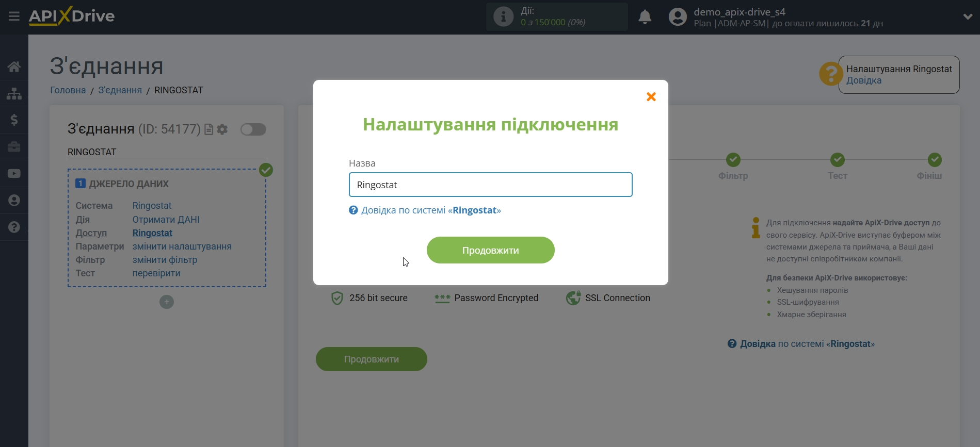
Task: Add a new block with plus icon
Action: pyautogui.click(x=167, y=302)
